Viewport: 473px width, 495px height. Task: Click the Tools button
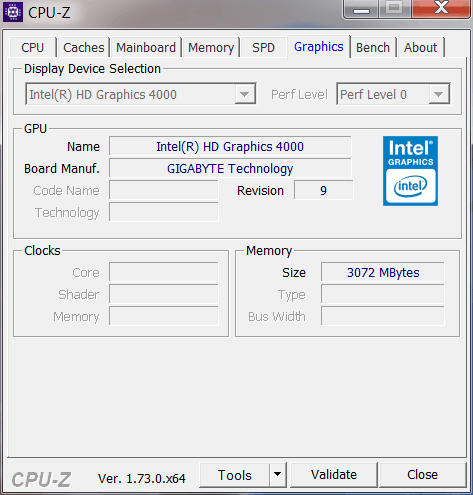[235, 475]
